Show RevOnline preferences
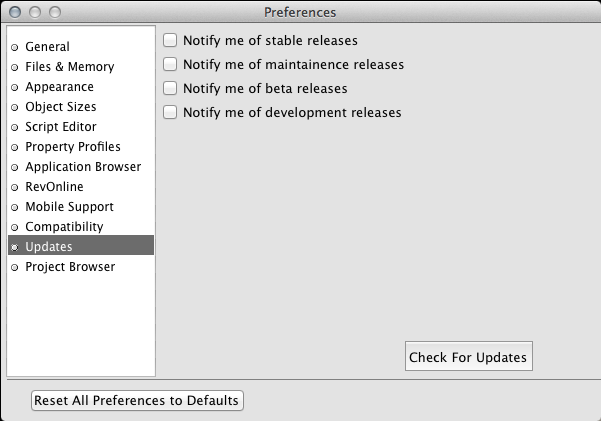 coord(54,187)
